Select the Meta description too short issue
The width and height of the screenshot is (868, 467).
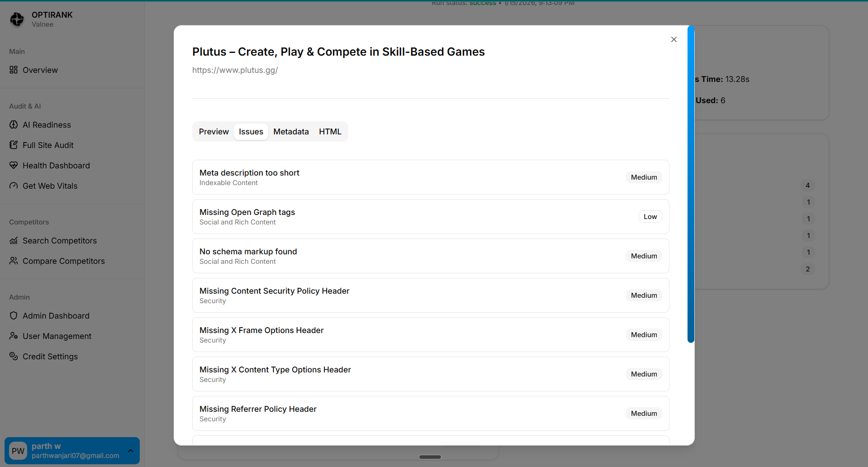click(431, 177)
